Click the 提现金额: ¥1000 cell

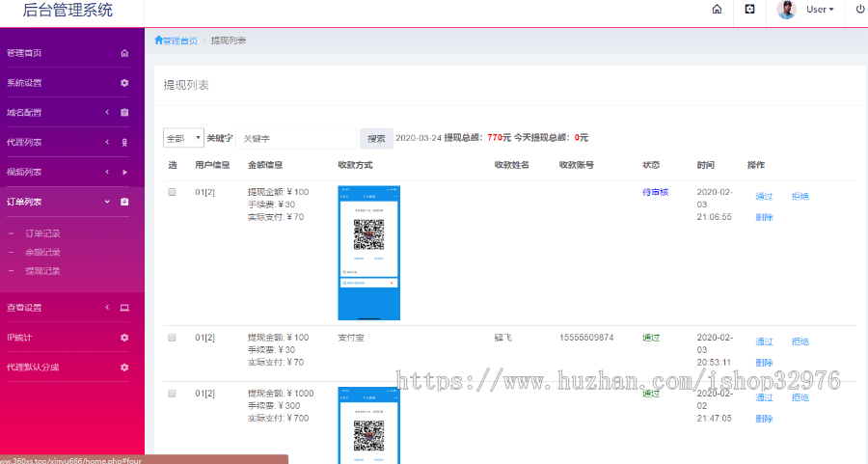pyautogui.click(x=281, y=394)
